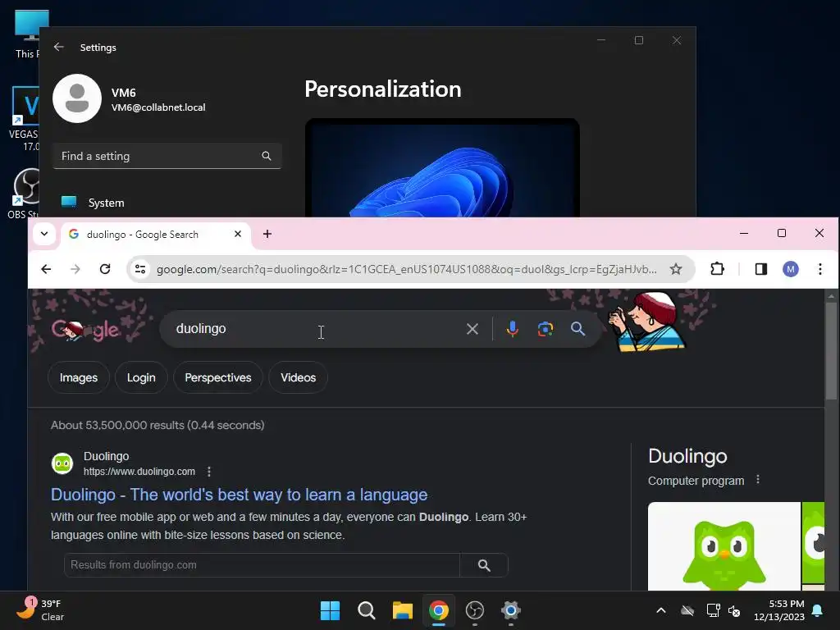Viewport: 840px width, 630px height.
Task: Open File Explorer from taskbar
Action: tap(402, 610)
